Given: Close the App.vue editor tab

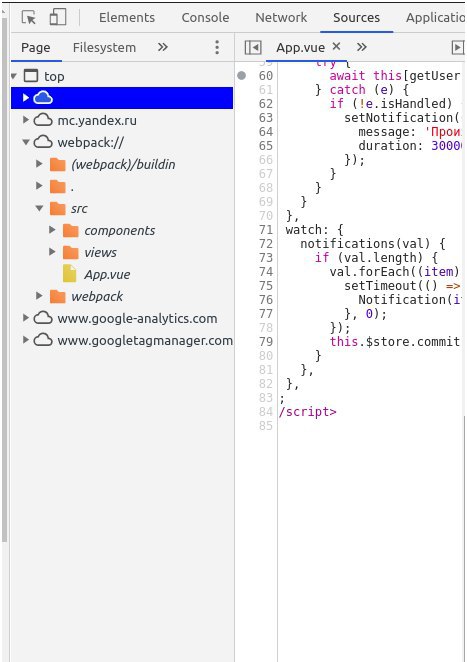Looking at the screenshot, I should [x=336, y=46].
